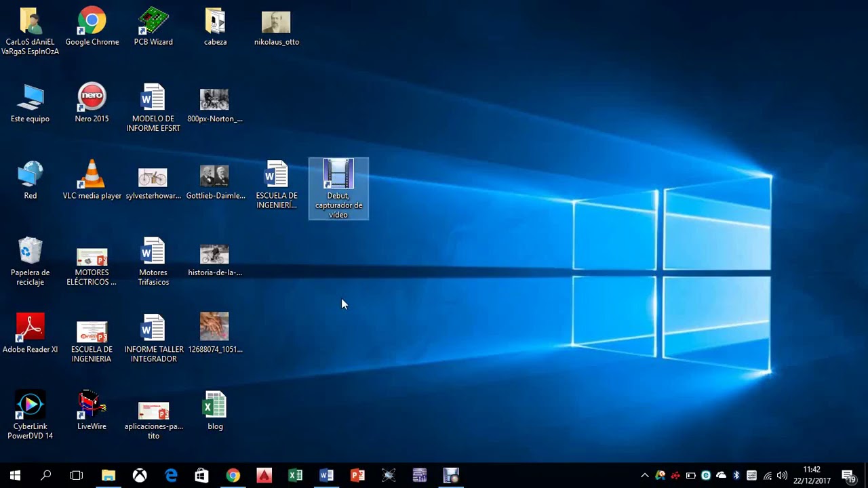The width and height of the screenshot is (868, 488).
Task: Switch to Word in the taskbar
Action: point(326,476)
